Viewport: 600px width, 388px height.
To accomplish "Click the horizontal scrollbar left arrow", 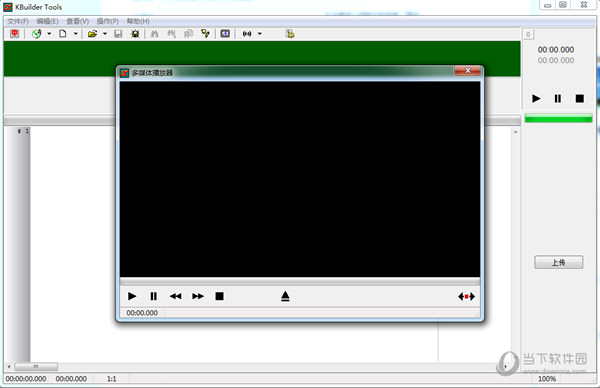I will tap(9, 367).
